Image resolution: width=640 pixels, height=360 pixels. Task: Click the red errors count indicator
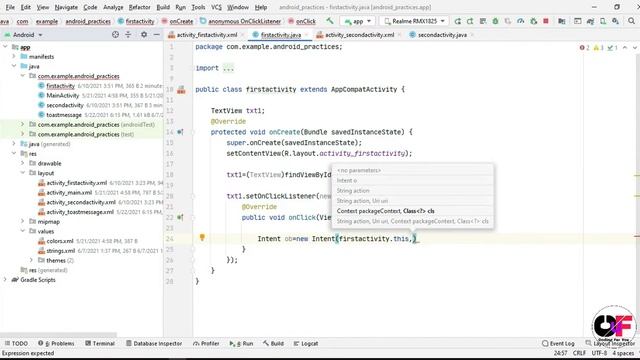tap(584, 48)
